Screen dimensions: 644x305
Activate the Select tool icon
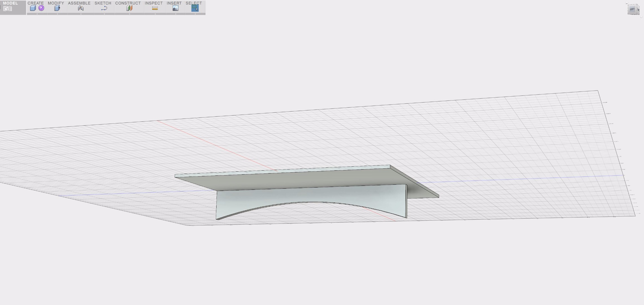(195, 8)
